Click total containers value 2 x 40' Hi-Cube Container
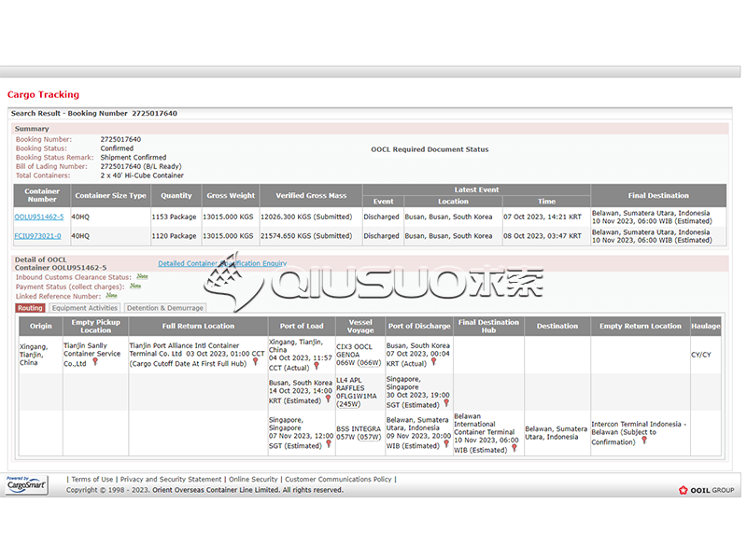The image size is (747, 560). 142,175
